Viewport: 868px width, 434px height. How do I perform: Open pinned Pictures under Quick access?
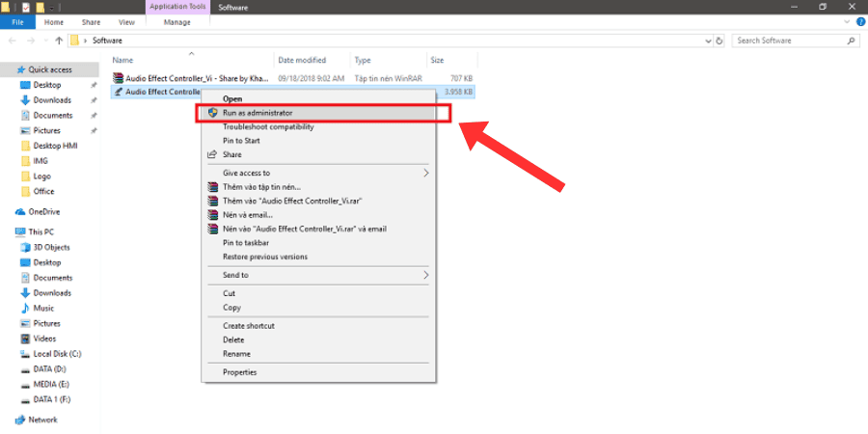click(46, 130)
